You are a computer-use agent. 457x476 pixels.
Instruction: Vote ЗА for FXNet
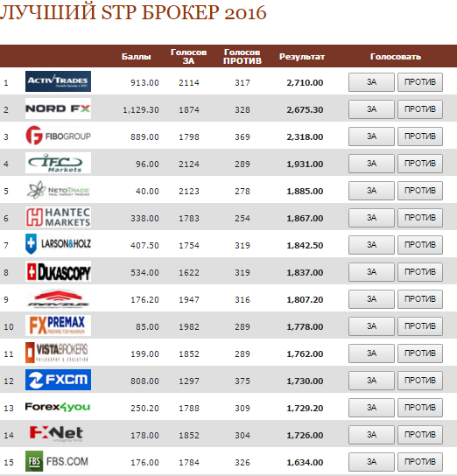371,434
